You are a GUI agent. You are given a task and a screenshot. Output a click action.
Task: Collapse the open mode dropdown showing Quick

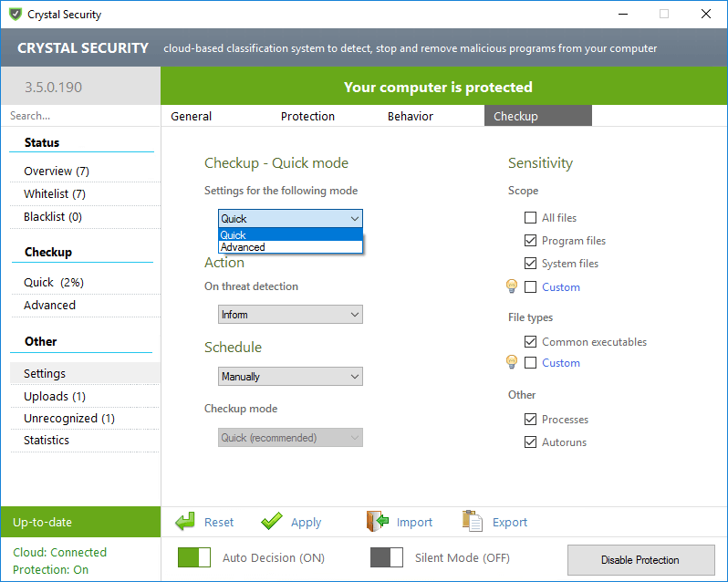pyautogui.click(x=290, y=219)
